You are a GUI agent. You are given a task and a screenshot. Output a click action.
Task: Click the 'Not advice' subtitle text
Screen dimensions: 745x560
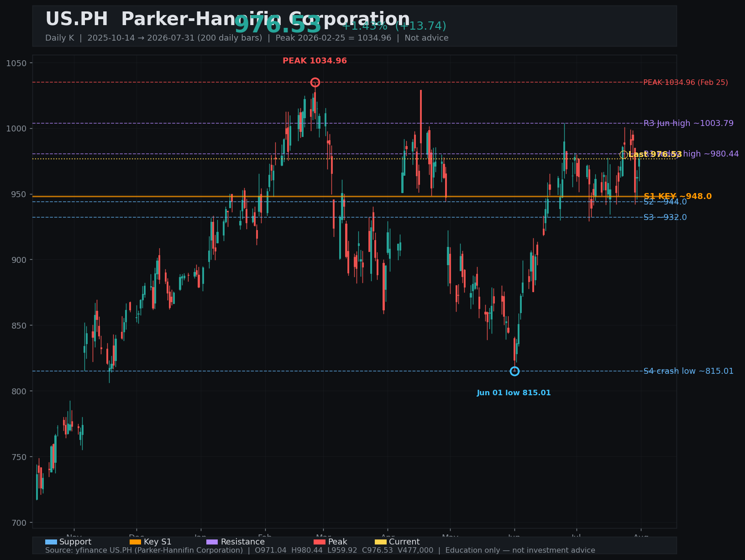(x=426, y=38)
